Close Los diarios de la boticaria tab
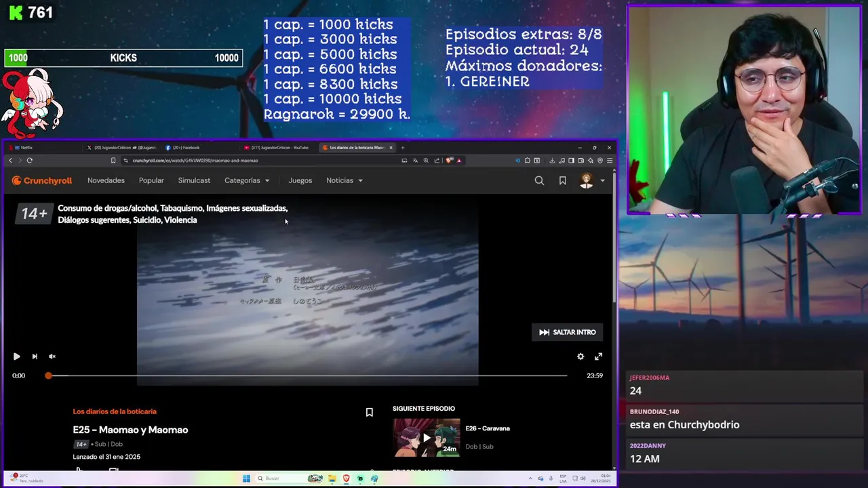 [391, 147]
